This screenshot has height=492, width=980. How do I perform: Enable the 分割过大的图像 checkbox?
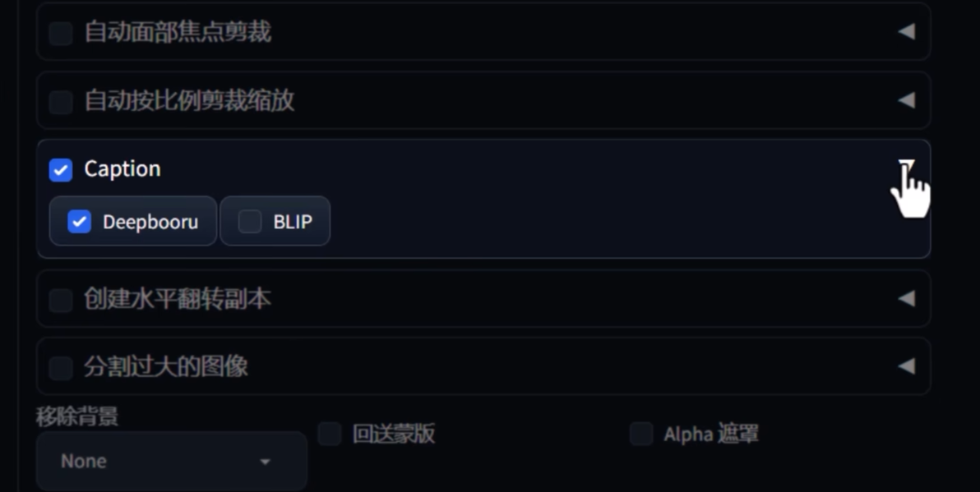(x=61, y=368)
